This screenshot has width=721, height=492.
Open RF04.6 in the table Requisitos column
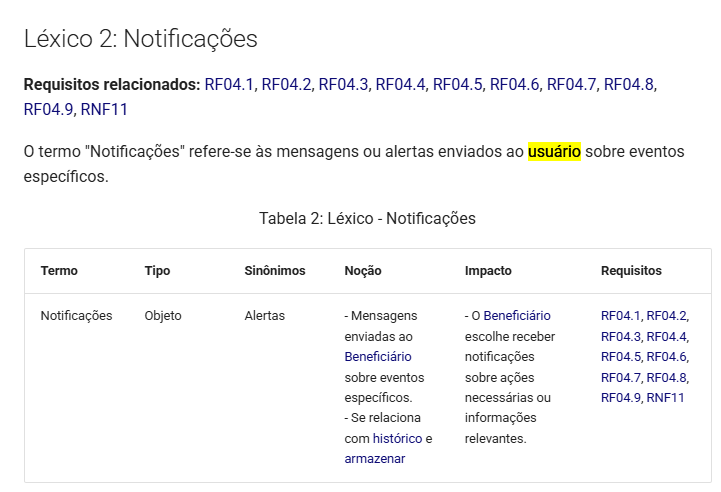[666, 357]
